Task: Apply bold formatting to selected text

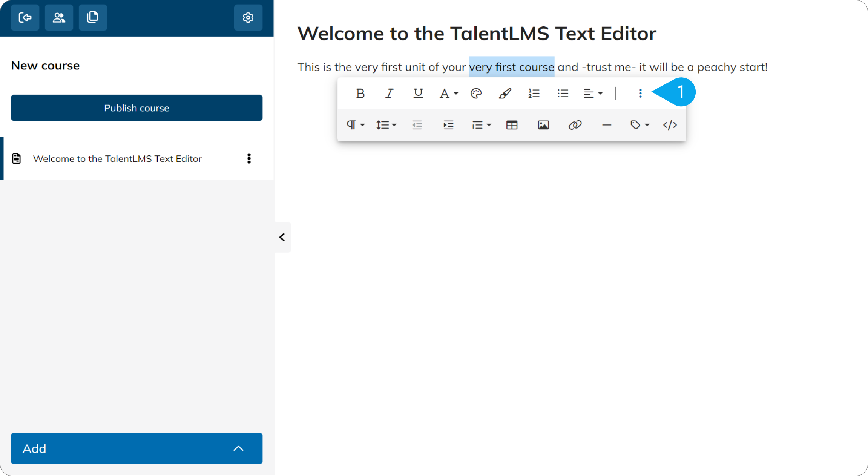Action: [360, 93]
